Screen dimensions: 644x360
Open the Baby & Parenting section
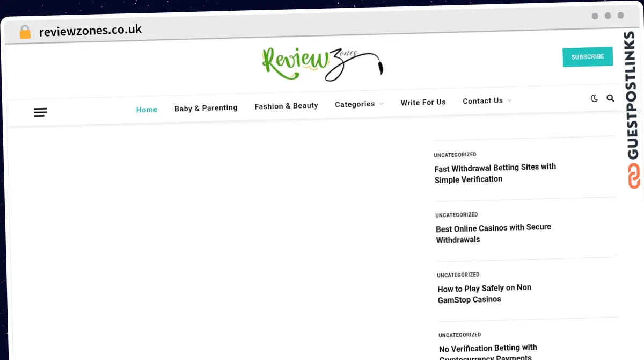[206, 107]
